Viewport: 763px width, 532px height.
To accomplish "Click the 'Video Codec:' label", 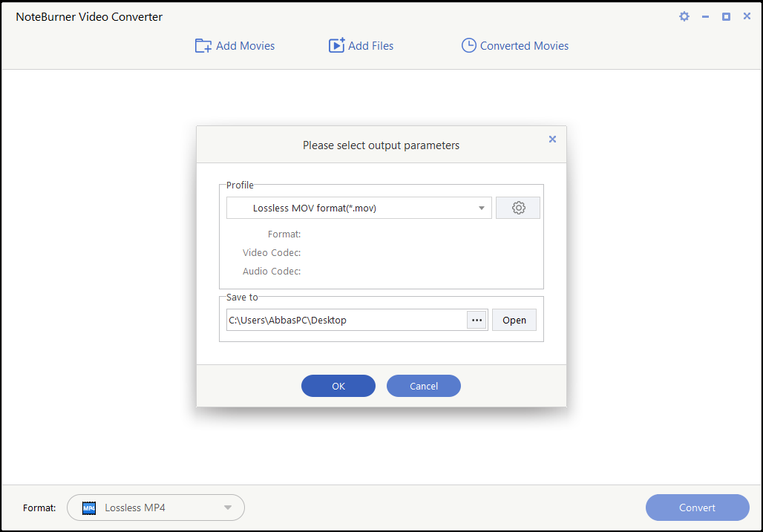I will click(x=272, y=253).
